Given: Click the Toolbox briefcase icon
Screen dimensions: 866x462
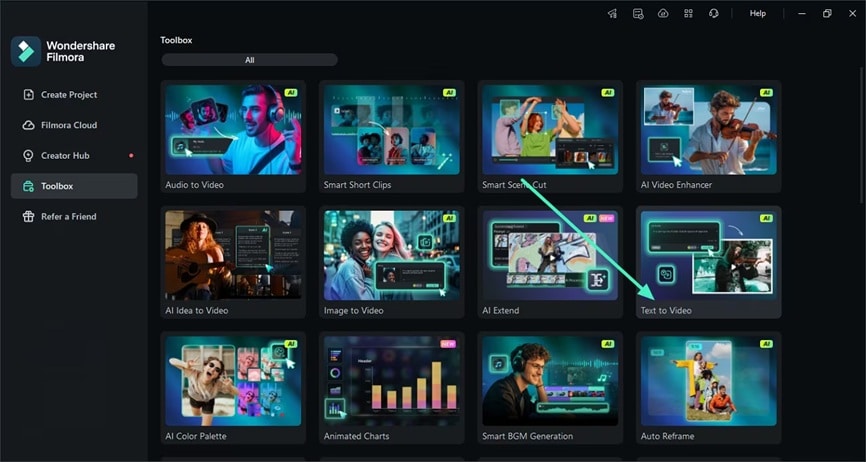Looking at the screenshot, I should coord(28,186).
